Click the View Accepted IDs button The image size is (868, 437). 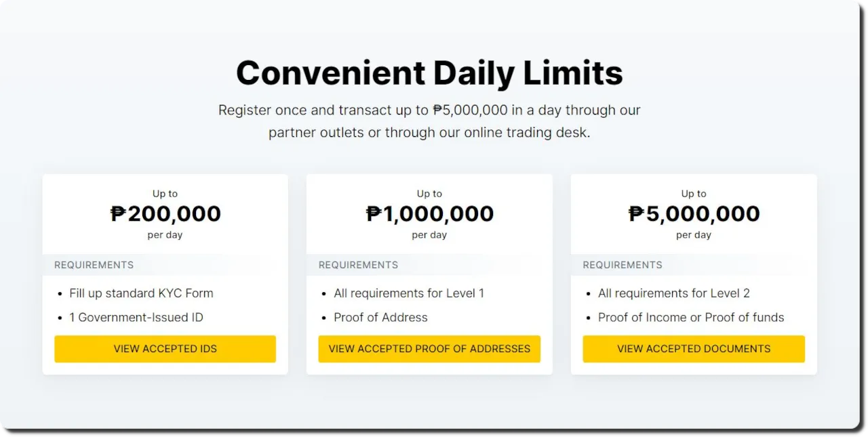tap(165, 349)
